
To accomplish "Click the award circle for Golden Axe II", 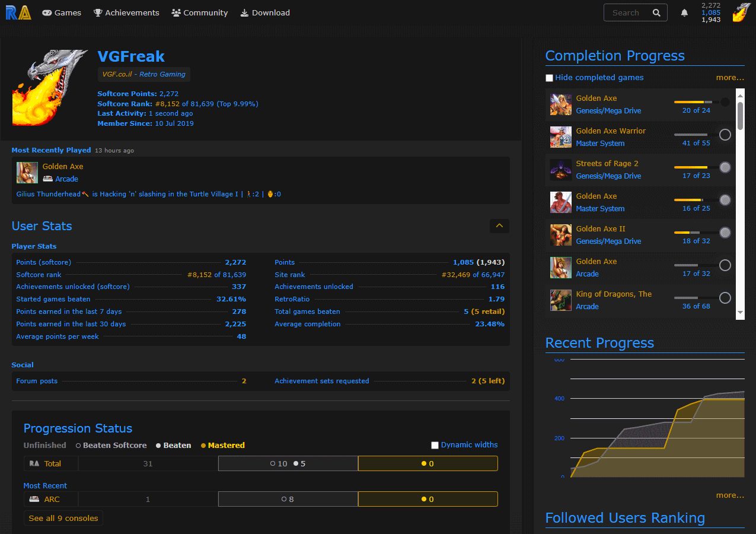I will [725, 233].
